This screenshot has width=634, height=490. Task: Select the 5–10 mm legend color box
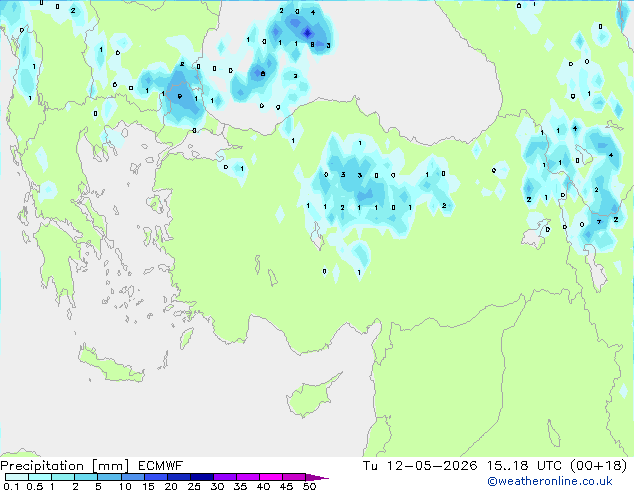109,477
